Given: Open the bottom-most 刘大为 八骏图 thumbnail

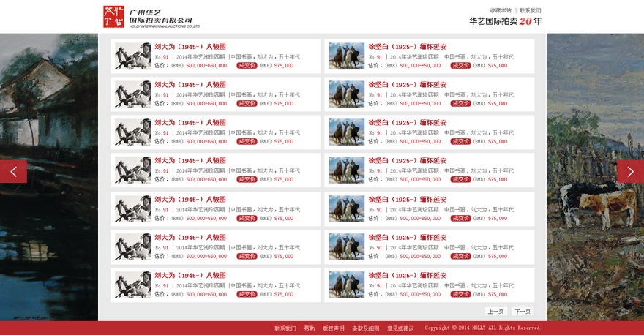Looking at the screenshot, I should (x=132, y=285).
